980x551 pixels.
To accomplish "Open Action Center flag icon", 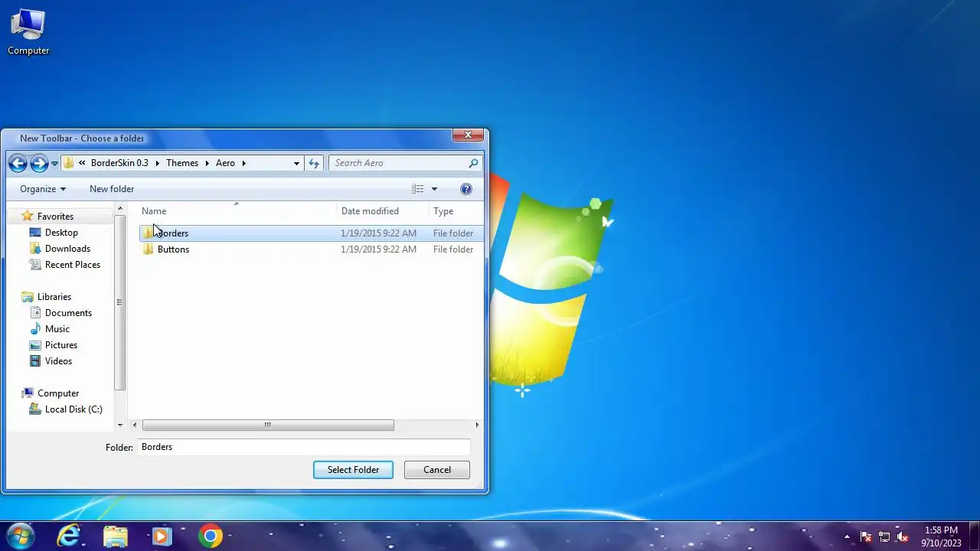I will 866,536.
